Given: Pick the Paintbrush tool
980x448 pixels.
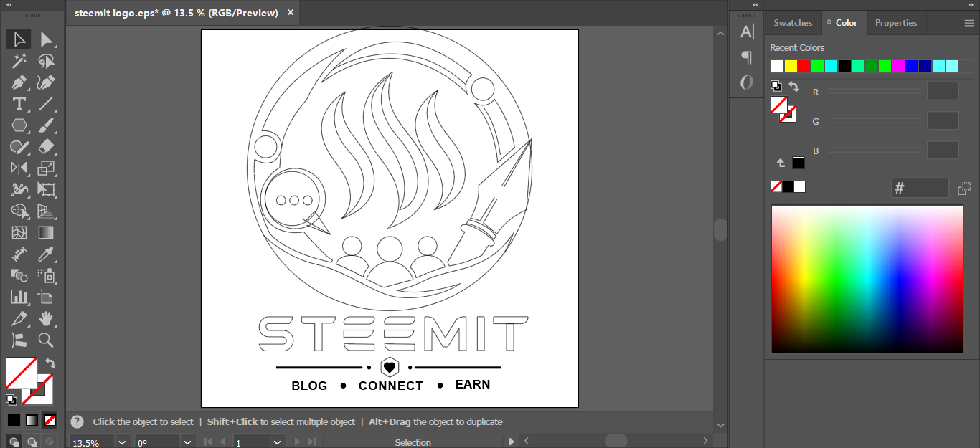Looking at the screenshot, I should click(x=47, y=125).
